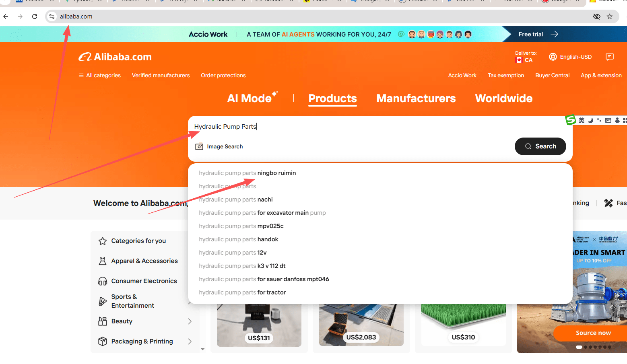Go back using the browser back arrow

pyautogui.click(x=6, y=16)
